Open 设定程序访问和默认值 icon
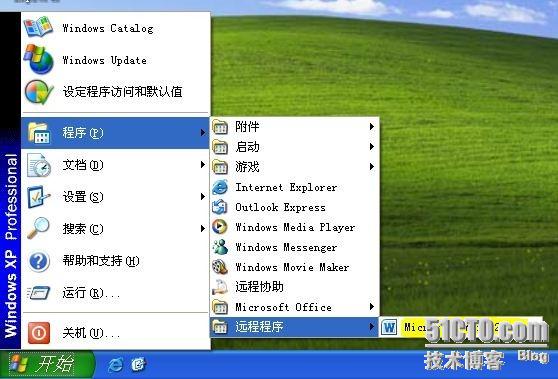The image size is (558, 379). [38, 92]
